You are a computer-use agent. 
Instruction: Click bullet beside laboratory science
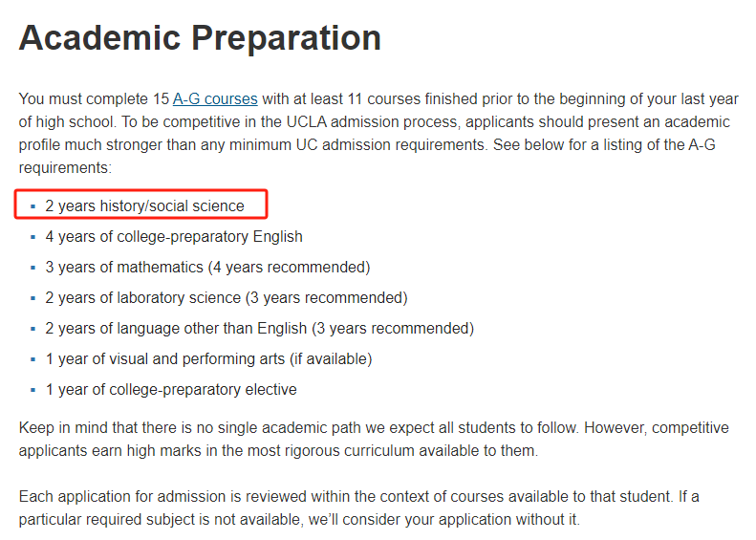[x=32, y=298]
